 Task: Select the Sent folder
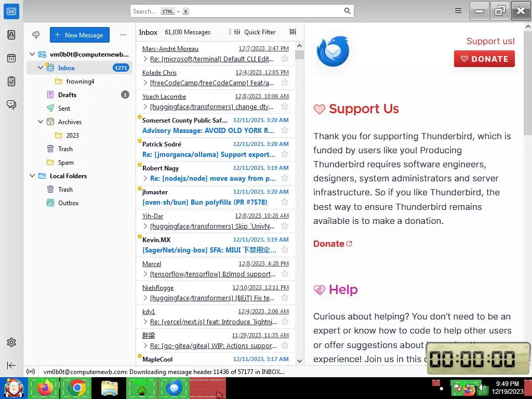pos(79,108)
